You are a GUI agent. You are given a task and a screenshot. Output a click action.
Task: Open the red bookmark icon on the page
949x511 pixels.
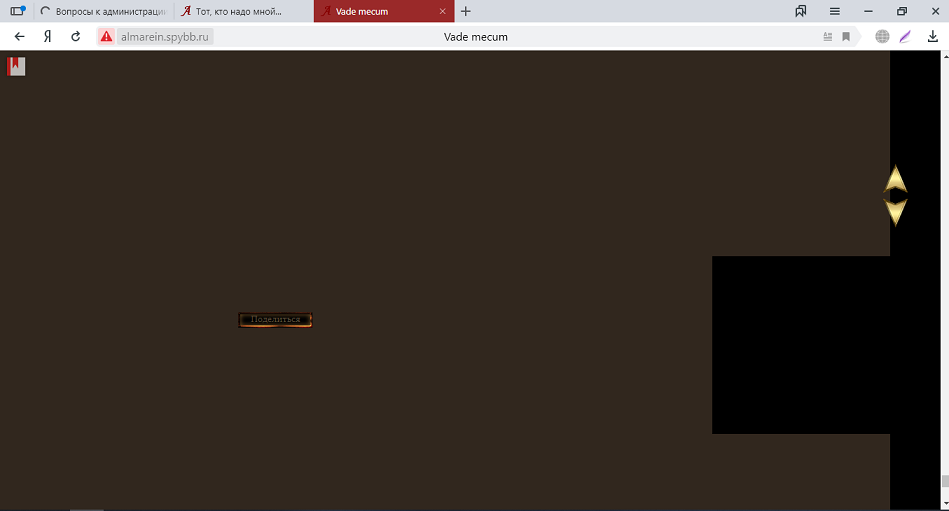click(x=16, y=66)
